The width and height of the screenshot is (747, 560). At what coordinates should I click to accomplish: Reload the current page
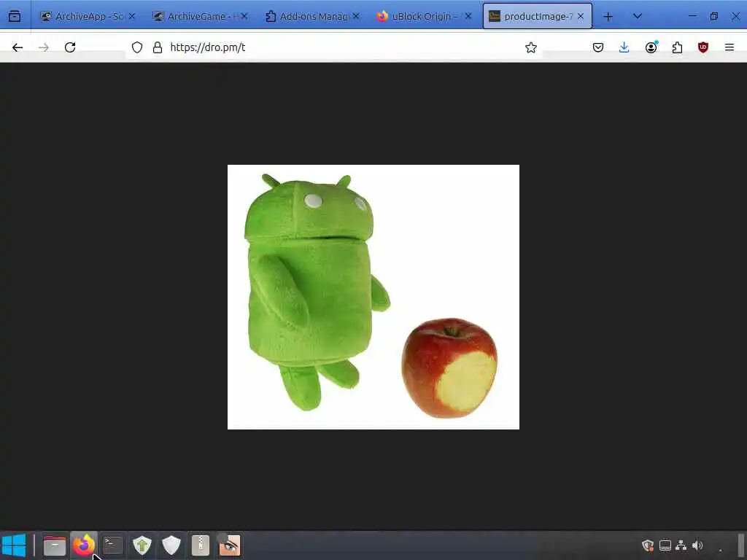(70, 47)
